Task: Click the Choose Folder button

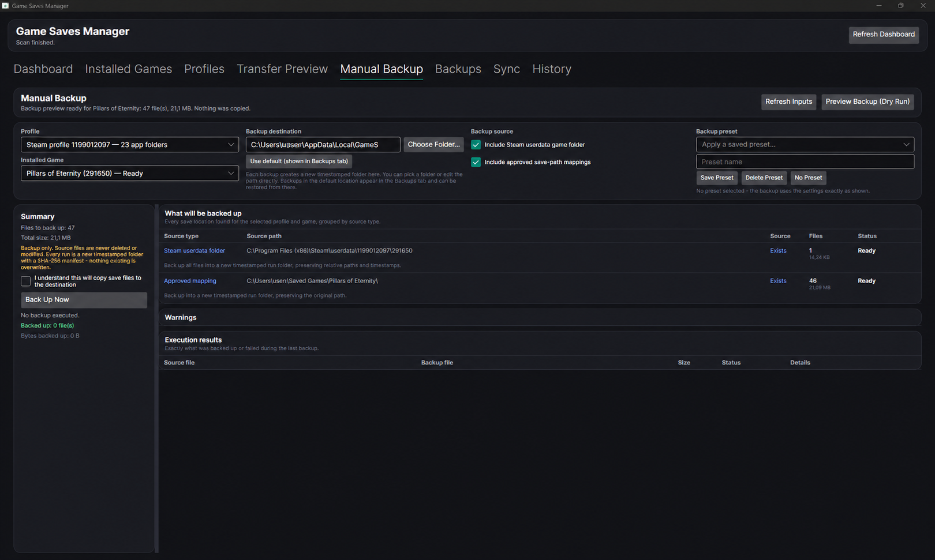Action: (433, 145)
